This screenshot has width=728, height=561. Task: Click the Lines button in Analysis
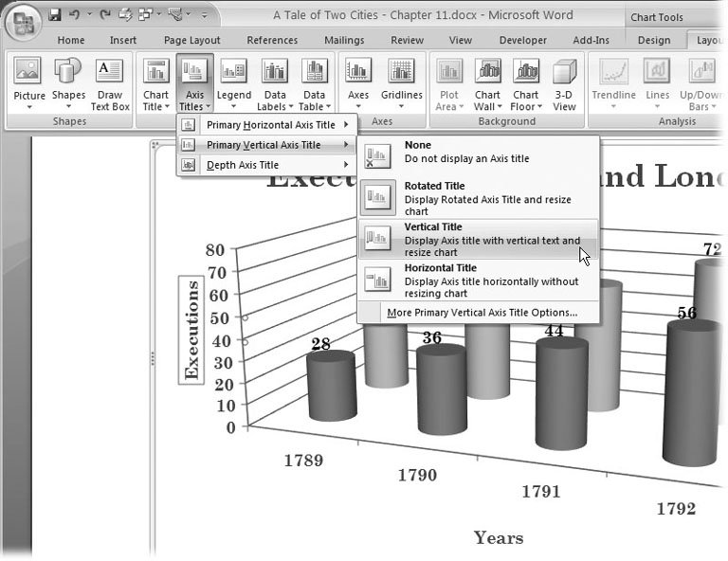[657, 83]
